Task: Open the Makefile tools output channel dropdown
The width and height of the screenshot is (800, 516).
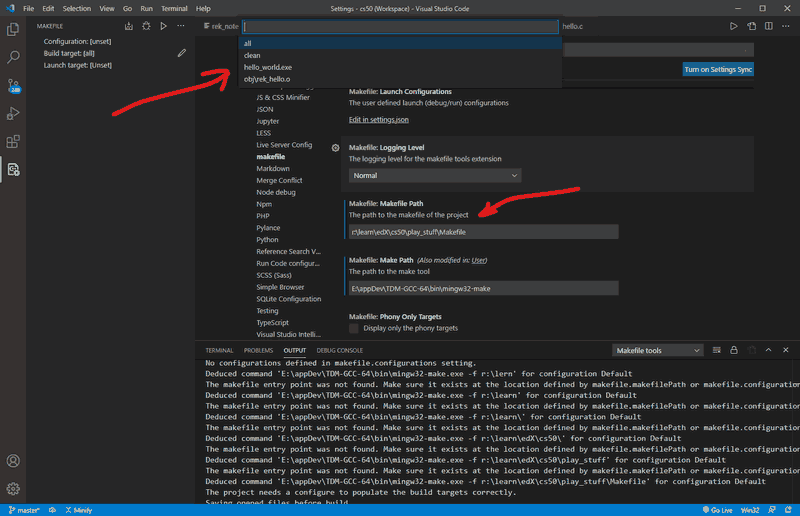Action: [x=658, y=350]
